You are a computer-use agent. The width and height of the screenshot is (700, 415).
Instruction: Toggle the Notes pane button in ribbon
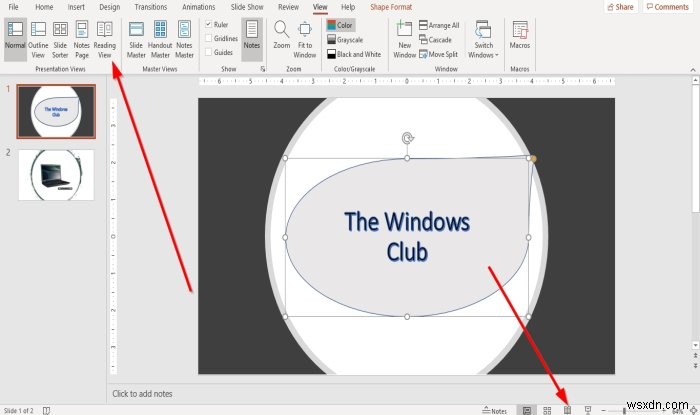pyautogui.click(x=252, y=40)
